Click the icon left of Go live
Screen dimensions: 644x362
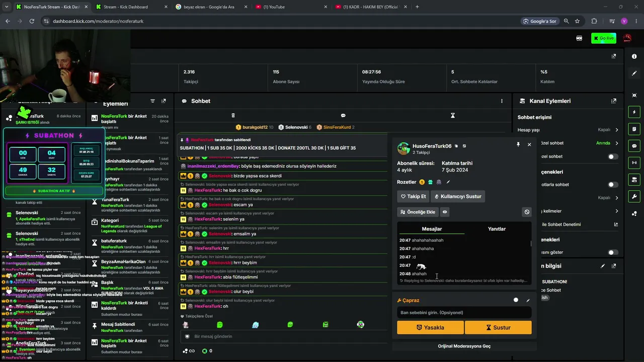579,38
